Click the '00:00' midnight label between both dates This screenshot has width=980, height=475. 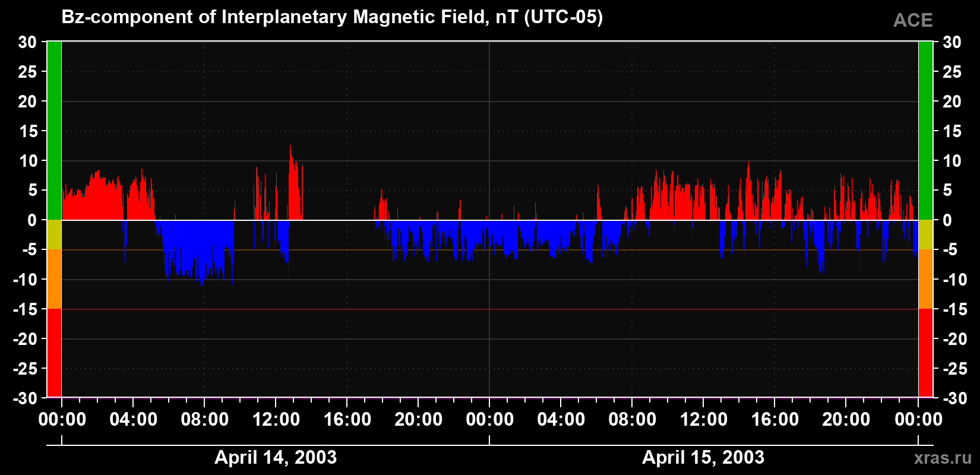tap(490, 419)
